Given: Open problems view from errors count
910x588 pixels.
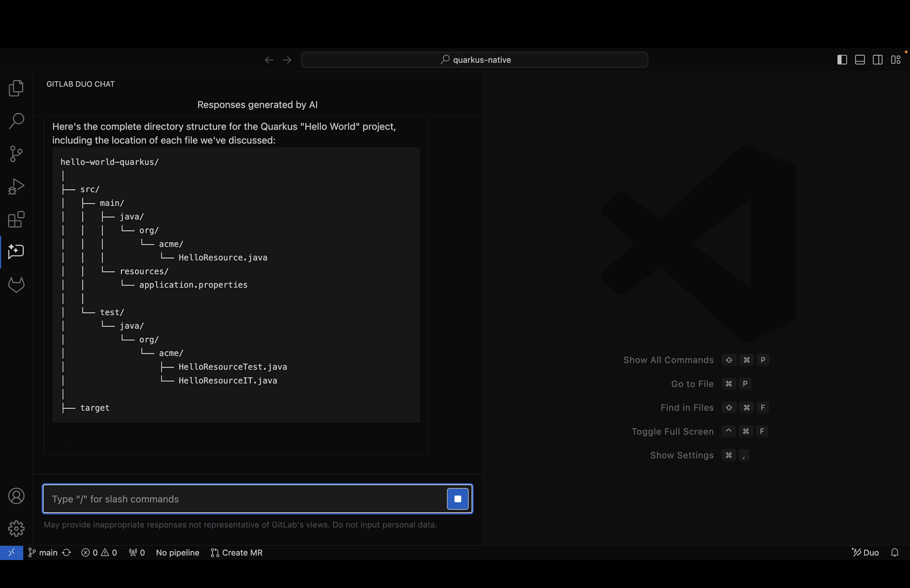Looking at the screenshot, I should click(x=99, y=553).
